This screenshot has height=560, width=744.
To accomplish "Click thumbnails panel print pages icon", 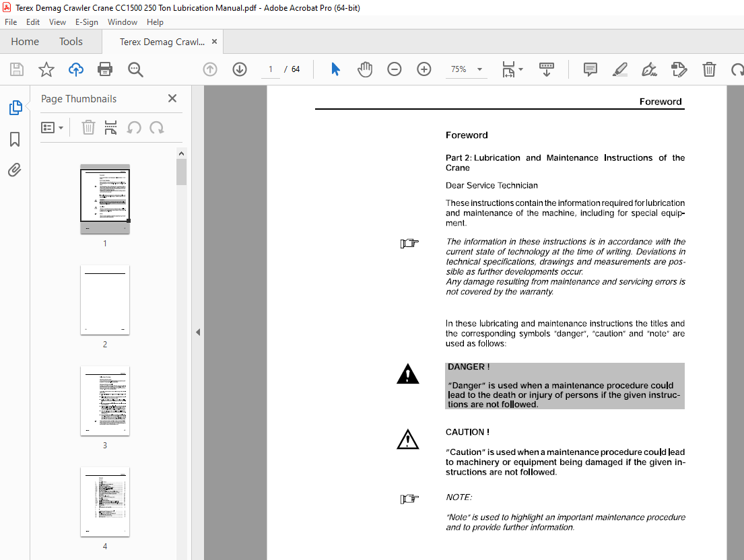I will [x=110, y=128].
